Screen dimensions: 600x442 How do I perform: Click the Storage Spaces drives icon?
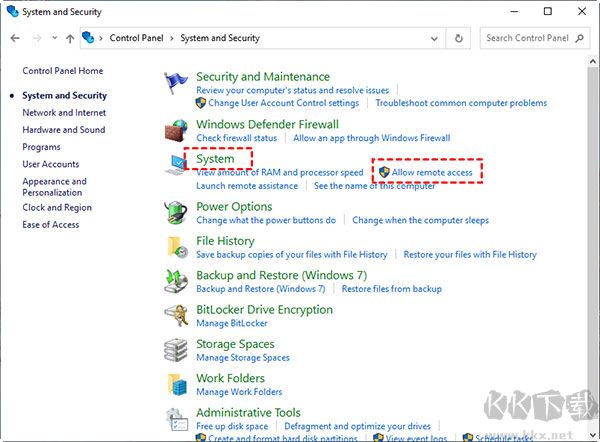click(177, 350)
